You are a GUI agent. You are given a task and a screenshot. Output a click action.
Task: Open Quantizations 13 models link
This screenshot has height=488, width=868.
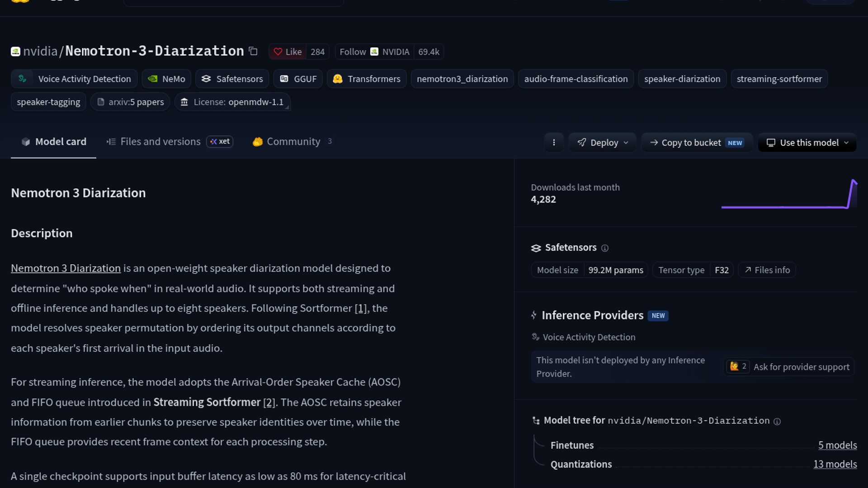coord(835,465)
